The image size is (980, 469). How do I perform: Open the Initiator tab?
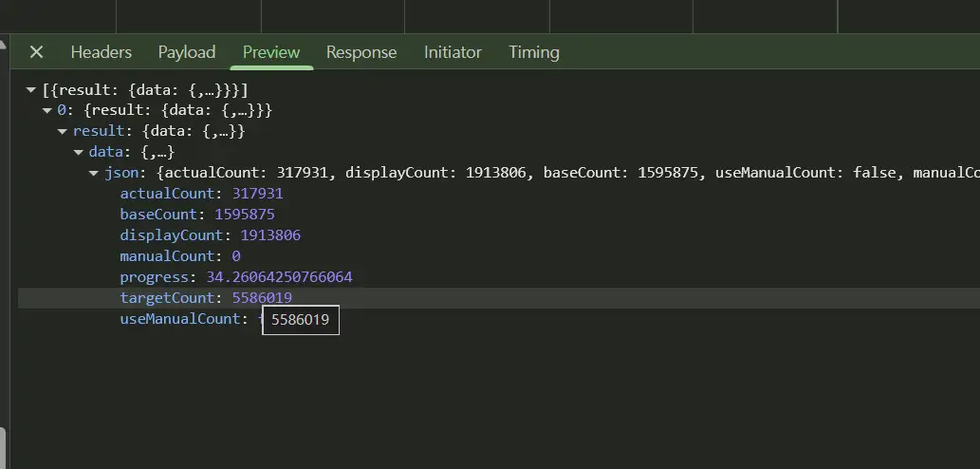(x=453, y=52)
